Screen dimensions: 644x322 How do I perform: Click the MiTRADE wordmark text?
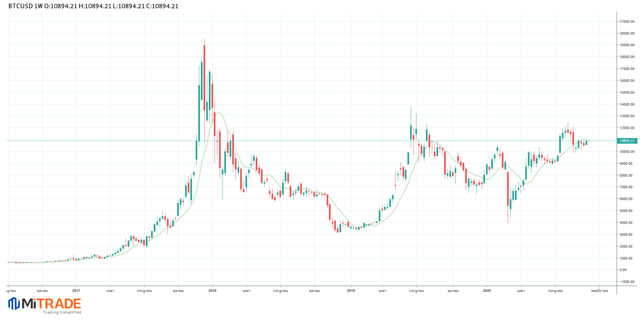click(51, 304)
